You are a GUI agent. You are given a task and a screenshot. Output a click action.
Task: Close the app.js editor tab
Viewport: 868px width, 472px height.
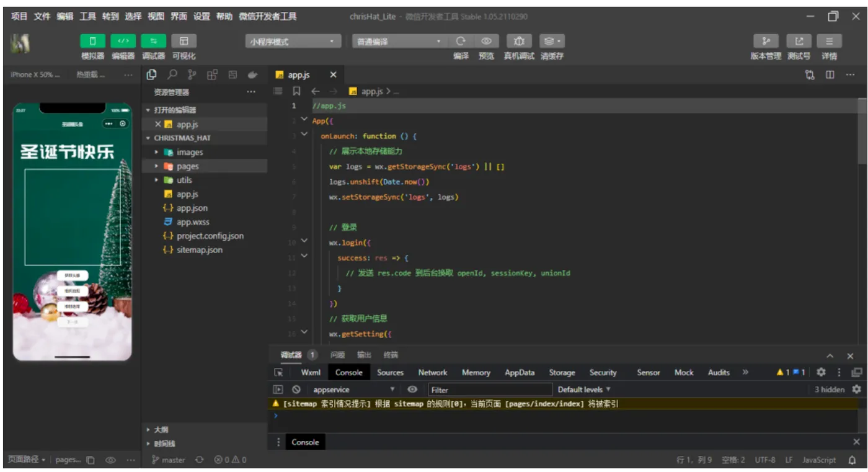(333, 74)
